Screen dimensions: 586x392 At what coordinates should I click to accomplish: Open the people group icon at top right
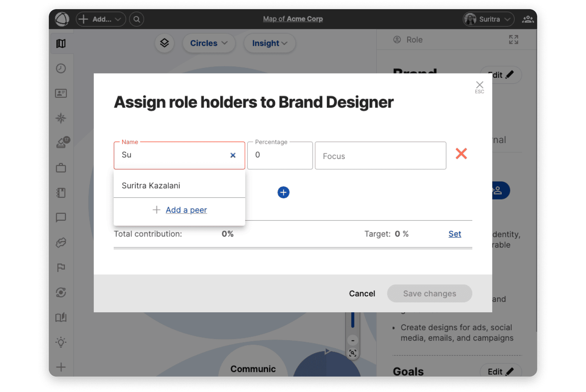pyautogui.click(x=528, y=19)
